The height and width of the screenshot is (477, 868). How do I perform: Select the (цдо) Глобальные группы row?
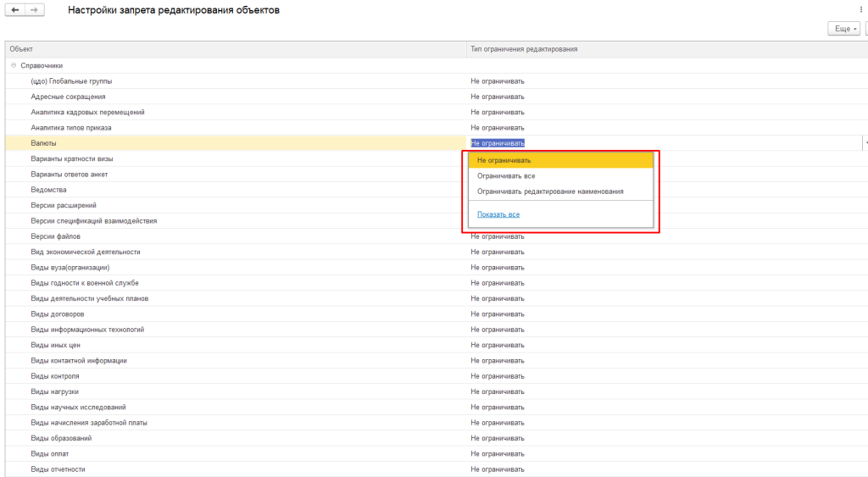point(71,81)
